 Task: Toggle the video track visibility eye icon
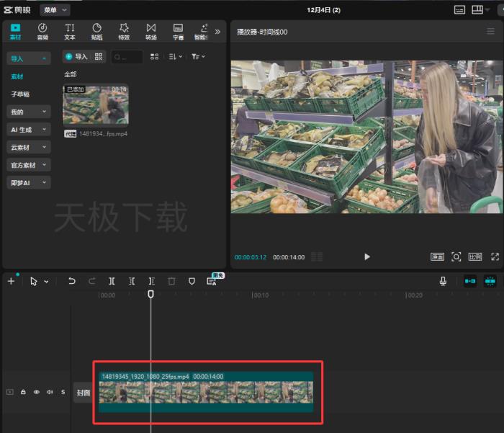click(37, 392)
